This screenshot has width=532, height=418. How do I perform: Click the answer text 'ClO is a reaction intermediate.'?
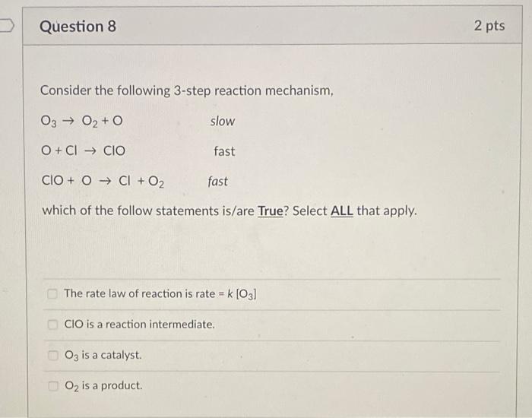[x=139, y=325]
